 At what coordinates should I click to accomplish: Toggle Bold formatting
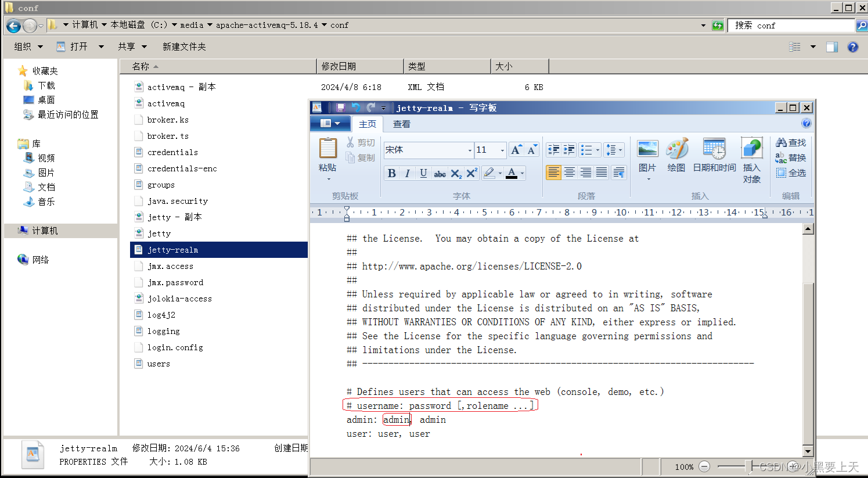391,173
